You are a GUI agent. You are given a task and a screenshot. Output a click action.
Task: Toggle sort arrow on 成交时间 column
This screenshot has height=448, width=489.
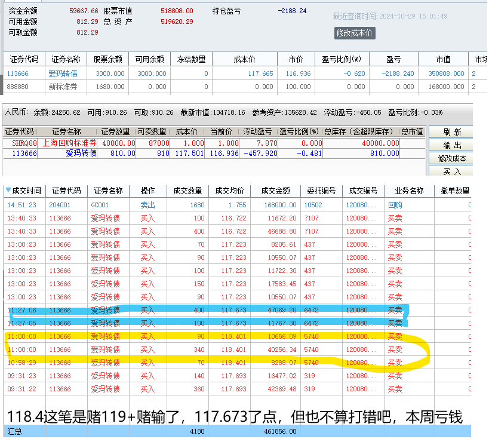(x=8, y=191)
